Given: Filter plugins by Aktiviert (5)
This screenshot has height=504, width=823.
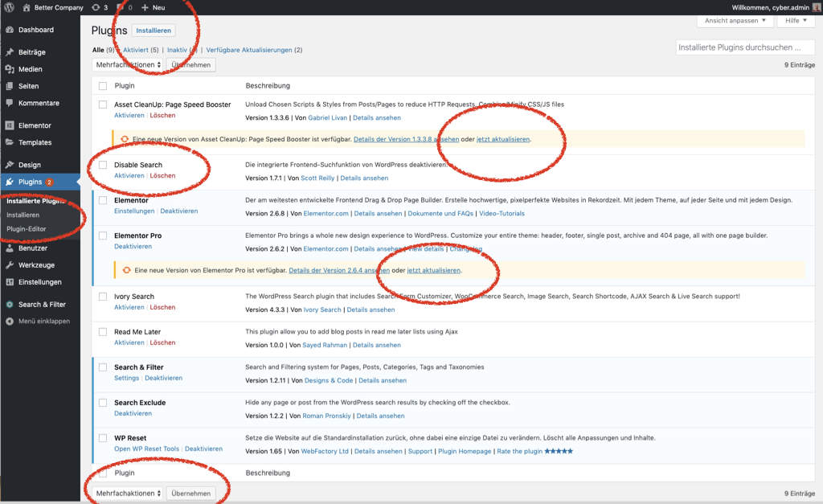Looking at the screenshot, I should (141, 50).
